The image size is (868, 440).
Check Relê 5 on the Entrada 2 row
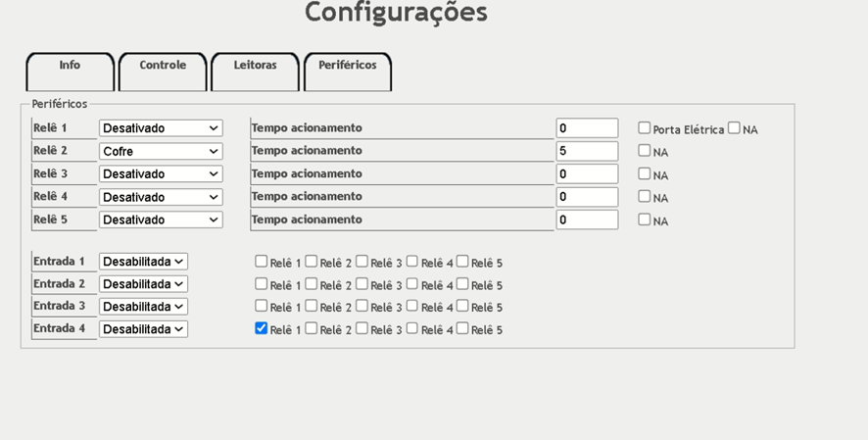[x=462, y=284]
